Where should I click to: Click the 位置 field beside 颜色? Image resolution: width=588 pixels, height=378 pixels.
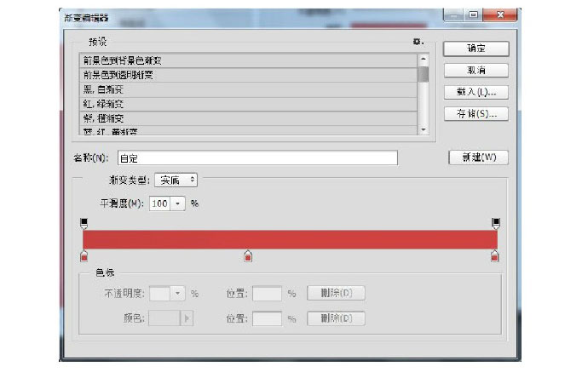click(267, 318)
